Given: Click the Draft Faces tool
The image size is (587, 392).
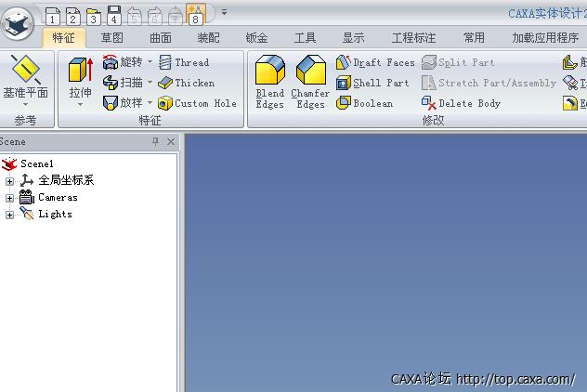Looking at the screenshot, I should [x=375, y=62].
